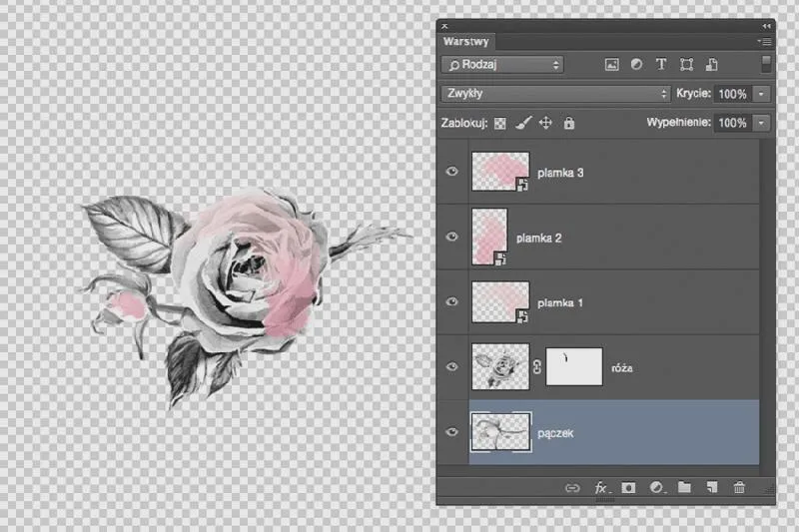The width and height of the screenshot is (799, 532).
Task: Select the pączek layer thumbnail
Action: point(500,432)
